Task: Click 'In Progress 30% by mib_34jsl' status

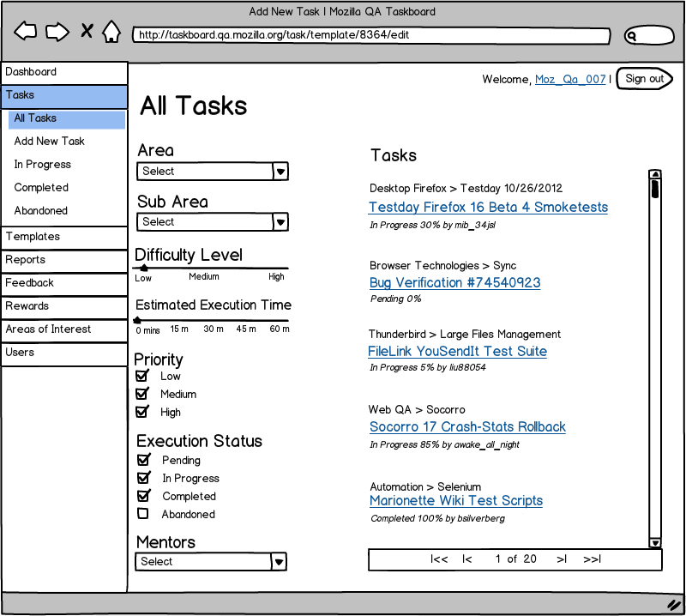Action: 433,225
